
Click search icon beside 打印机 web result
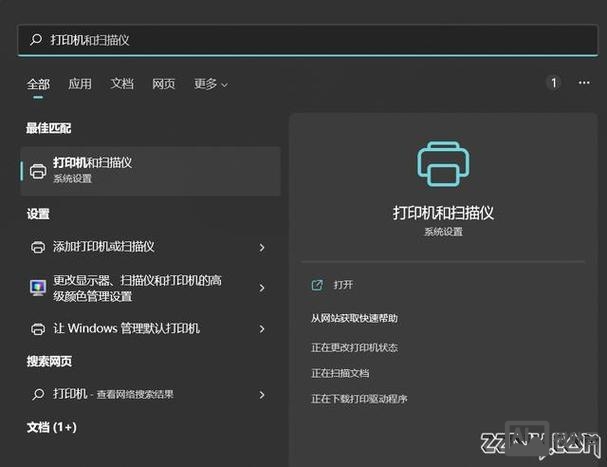click(x=38, y=394)
